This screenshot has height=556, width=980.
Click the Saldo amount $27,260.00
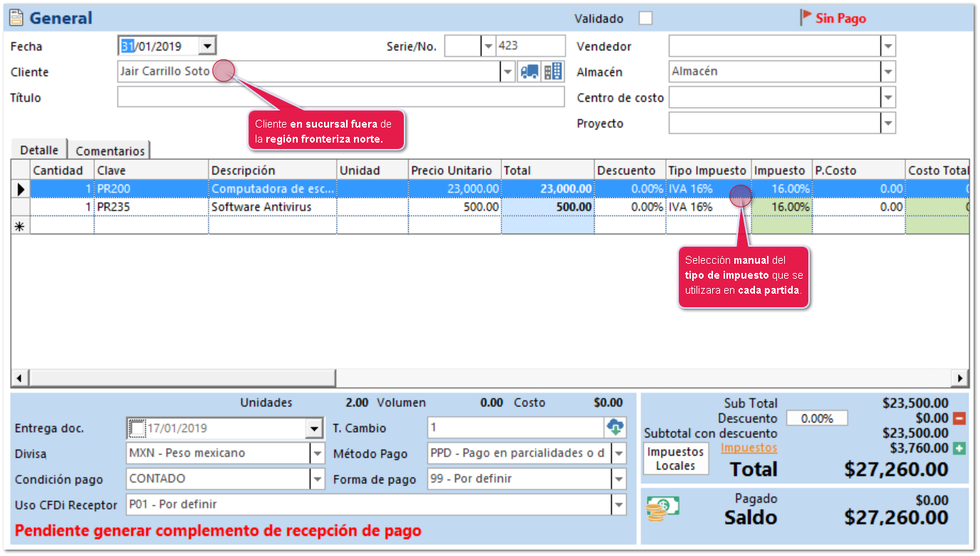click(x=897, y=517)
